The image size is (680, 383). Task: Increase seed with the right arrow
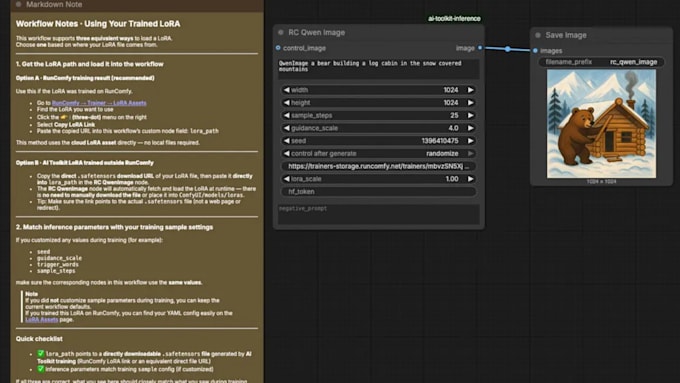[x=471, y=141]
